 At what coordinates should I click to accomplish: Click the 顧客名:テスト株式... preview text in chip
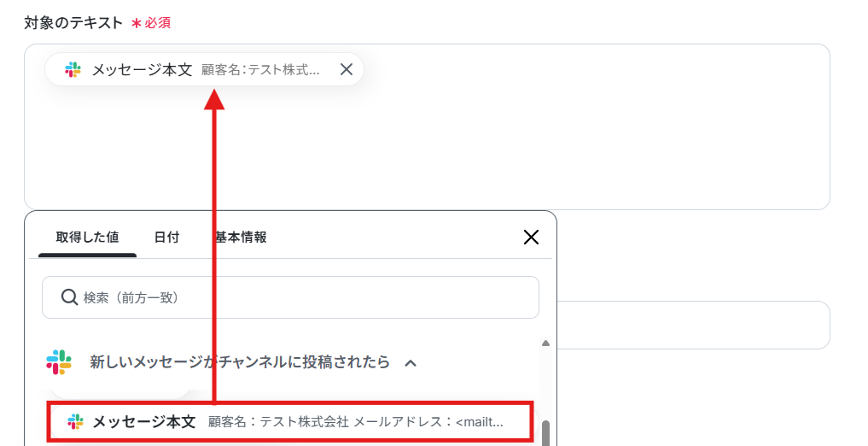click(x=260, y=70)
